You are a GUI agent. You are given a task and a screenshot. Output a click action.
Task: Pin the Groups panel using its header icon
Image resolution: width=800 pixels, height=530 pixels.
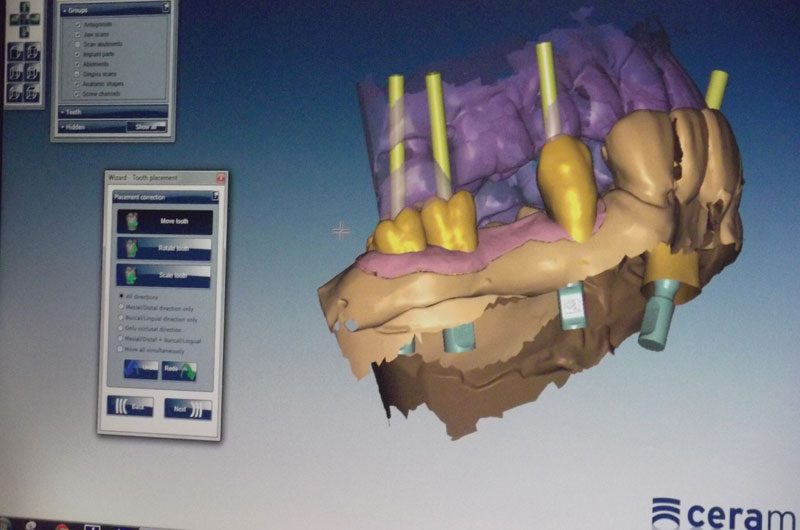click(165, 7)
